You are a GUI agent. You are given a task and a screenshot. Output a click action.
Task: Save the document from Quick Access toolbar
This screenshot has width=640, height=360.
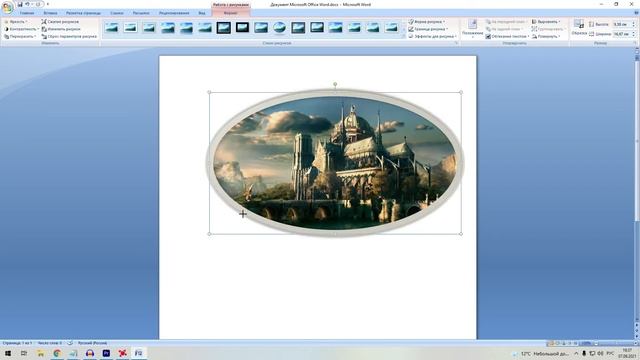(20, 4)
